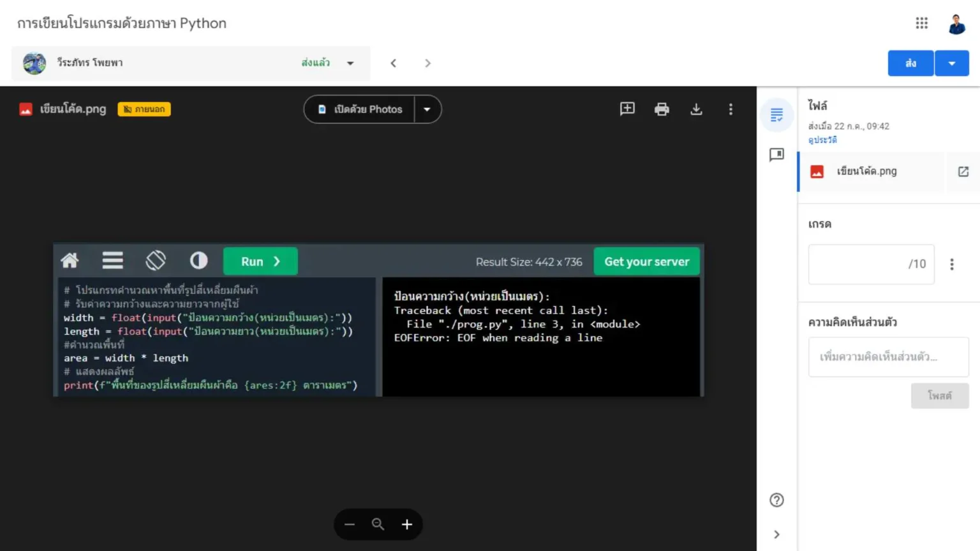Image resolution: width=980 pixels, height=551 pixels.
Task: Click the file name เขียนโค้ด.png in the viewer header
Action: pos(73,109)
